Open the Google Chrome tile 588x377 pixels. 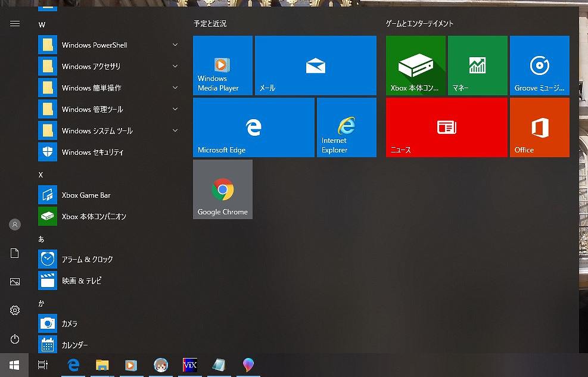[223, 189]
